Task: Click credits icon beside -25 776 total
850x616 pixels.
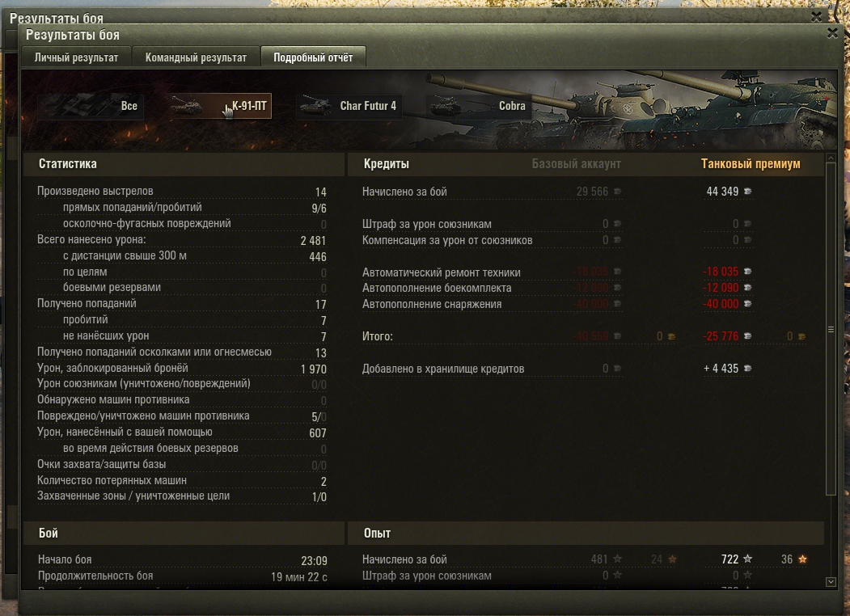Action: (x=747, y=336)
